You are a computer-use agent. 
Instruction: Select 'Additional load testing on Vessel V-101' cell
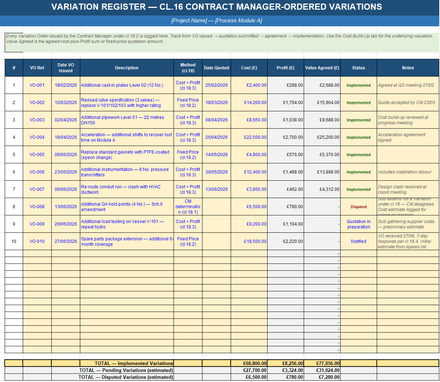click(x=127, y=224)
